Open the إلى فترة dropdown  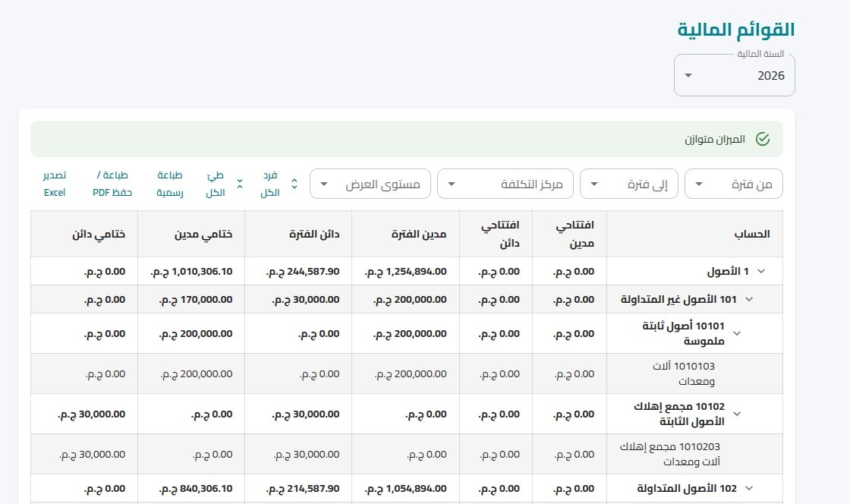click(x=629, y=184)
